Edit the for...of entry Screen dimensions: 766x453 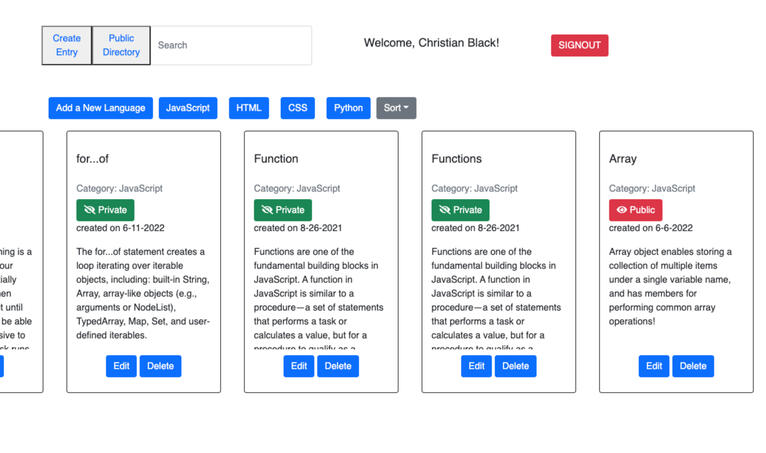pyautogui.click(x=121, y=366)
